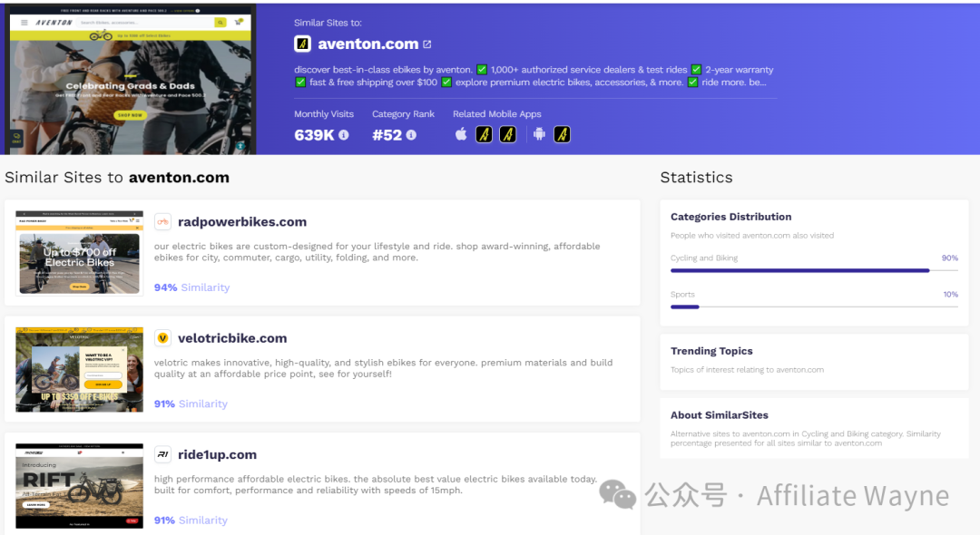Click 'Topics of interest relating to aventon.com' text

747,370
